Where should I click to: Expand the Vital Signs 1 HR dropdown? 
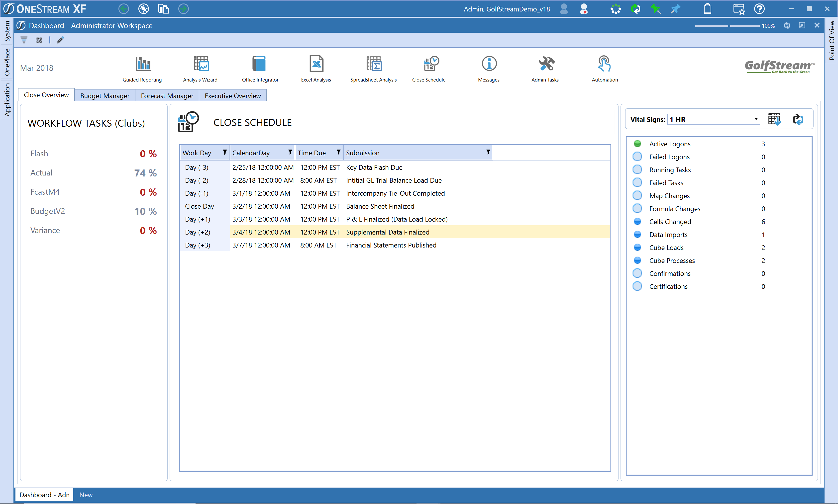[x=755, y=119]
